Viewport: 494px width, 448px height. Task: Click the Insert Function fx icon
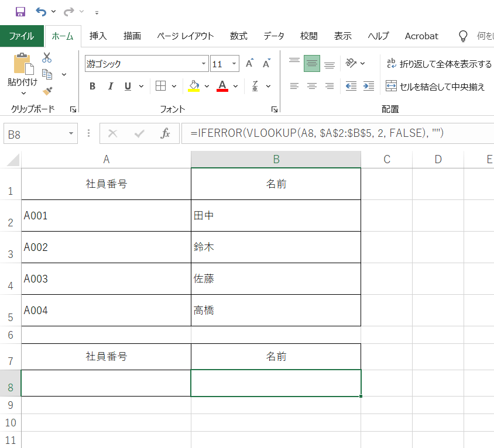tap(166, 134)
